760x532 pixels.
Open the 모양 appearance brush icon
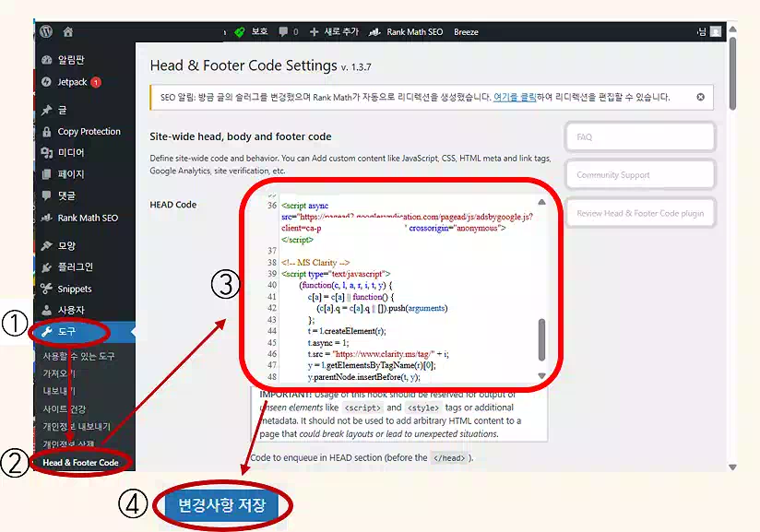(x=45, y=246)
